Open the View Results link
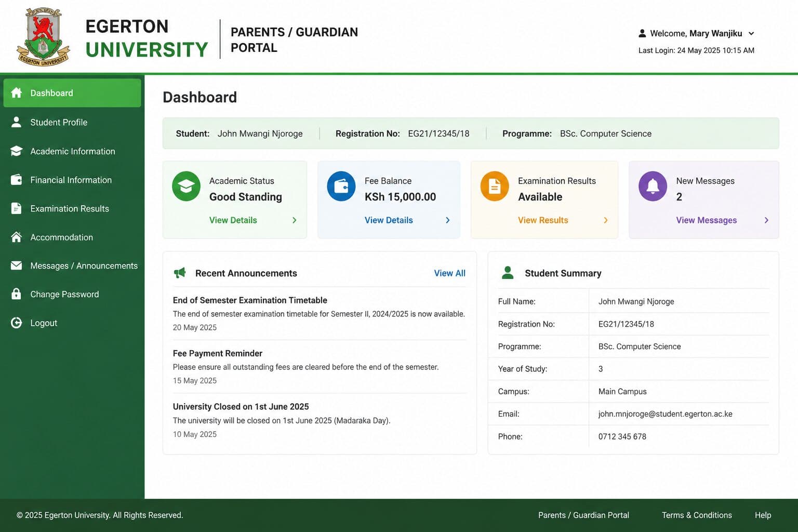This screenshot has width=798, height=532. [543, 220]
